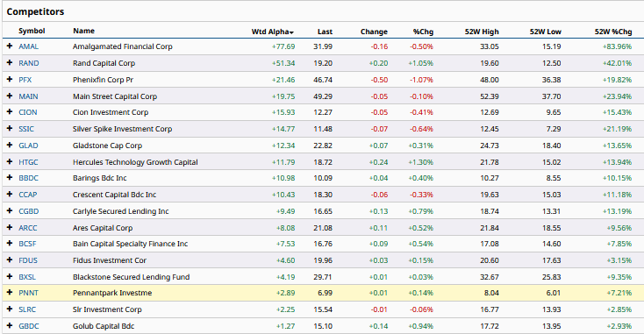The height and width of the screenshot is (334, 644).
Task: Sort by the %Chg column header
Action: pos(423,32)
